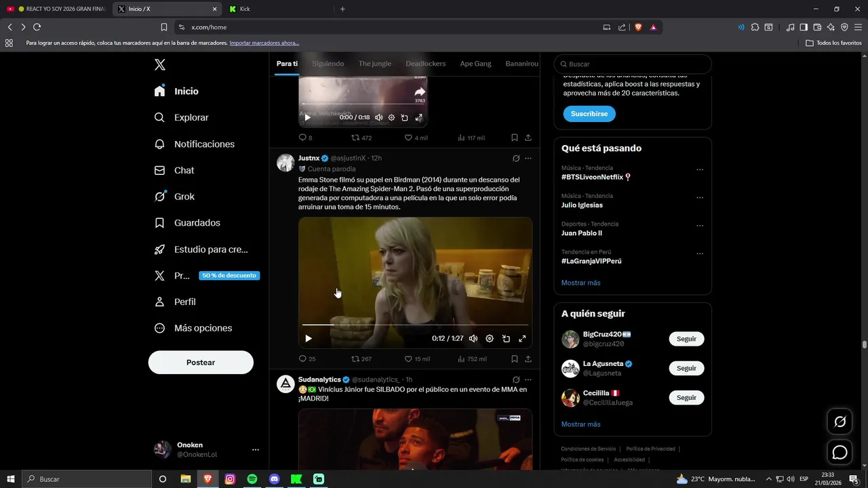The width and height of the screenshot is (868, 488).
Task: Open the Onoken account menu dots
Action: tap(256, 449)
